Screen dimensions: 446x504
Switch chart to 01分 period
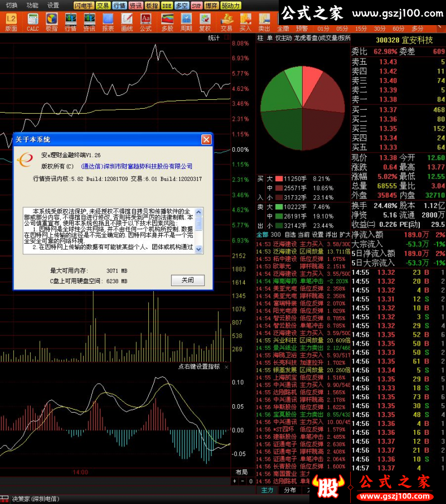pos(323,28)
